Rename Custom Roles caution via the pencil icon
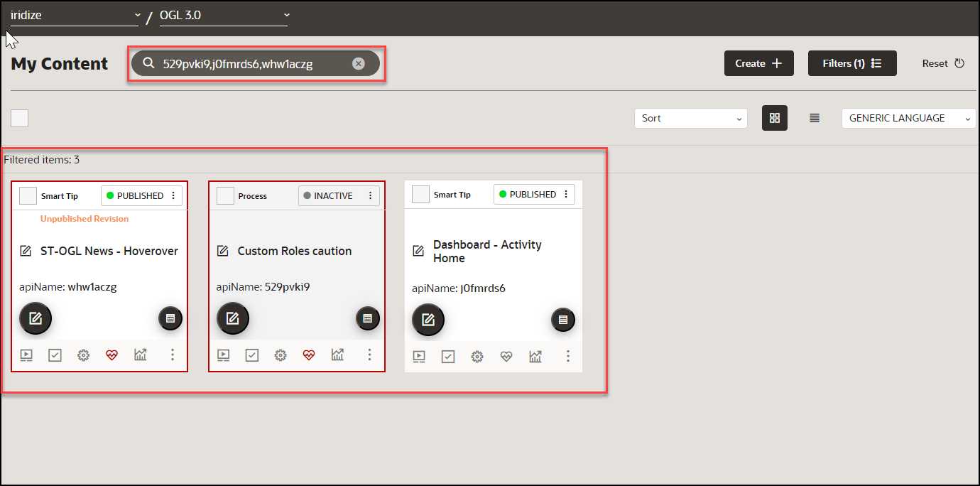This screenshot has width=980, height=486. (222, 251)
